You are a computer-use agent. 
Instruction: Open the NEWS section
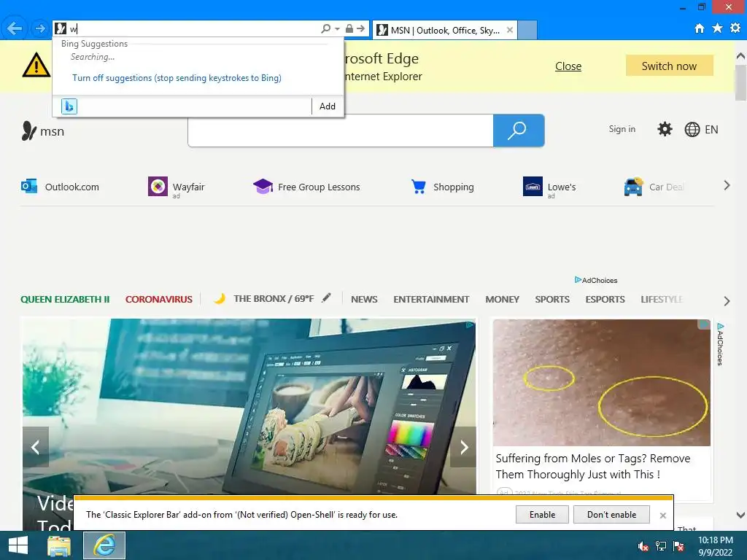pyautogui.click(x=364, y=300)
